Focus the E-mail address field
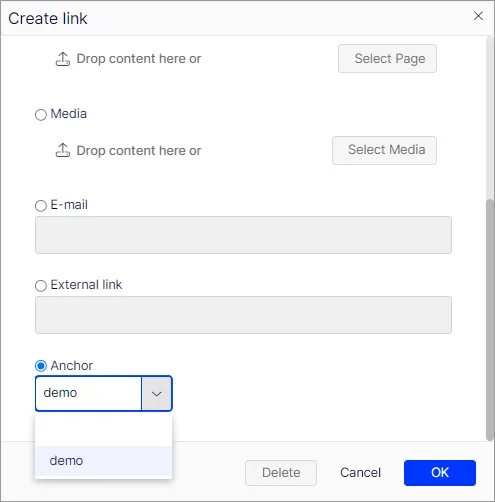This screenshot has height=502, width=495. pos(243,235)
